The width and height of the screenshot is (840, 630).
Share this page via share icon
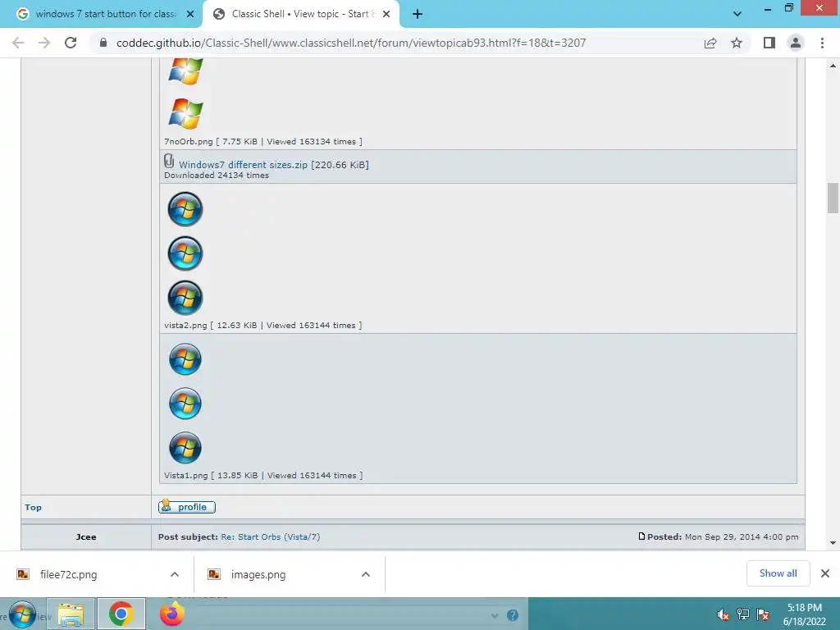(x=710, y=43)
